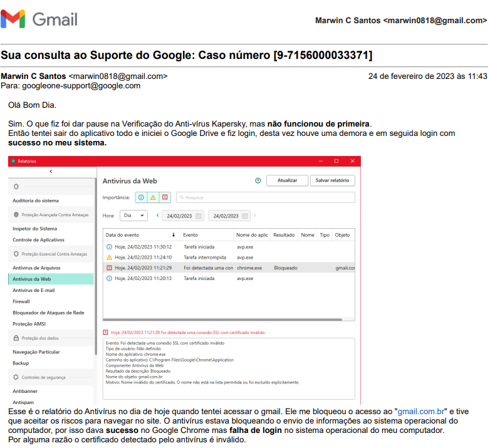Image resolution: width=490 pixels, height=448 pixels.
Task: Click the Nome column header
Action: [308, 235]
